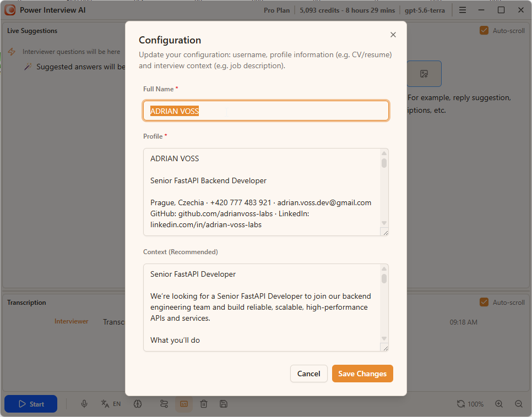Click the Profile scrollbar thumb
This screenshot has height=417, width=532.
384,163
